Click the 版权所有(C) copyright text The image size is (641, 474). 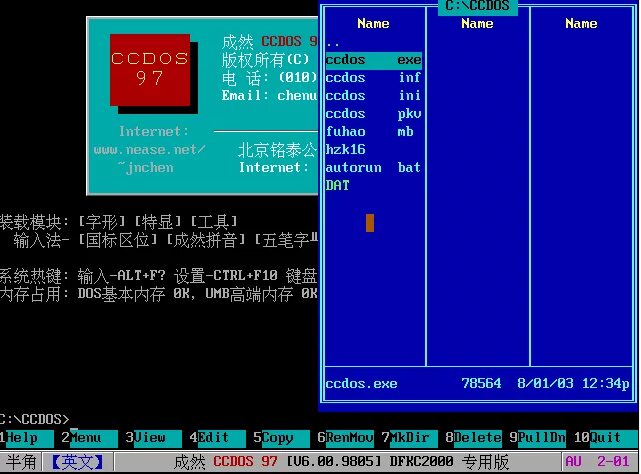click(x=265, y=60)
